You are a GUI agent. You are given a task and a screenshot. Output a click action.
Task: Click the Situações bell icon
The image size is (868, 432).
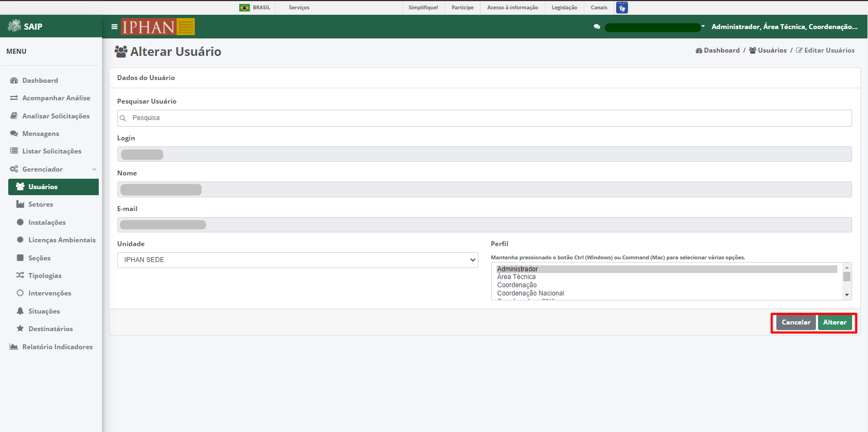click(x=20, y=311)
